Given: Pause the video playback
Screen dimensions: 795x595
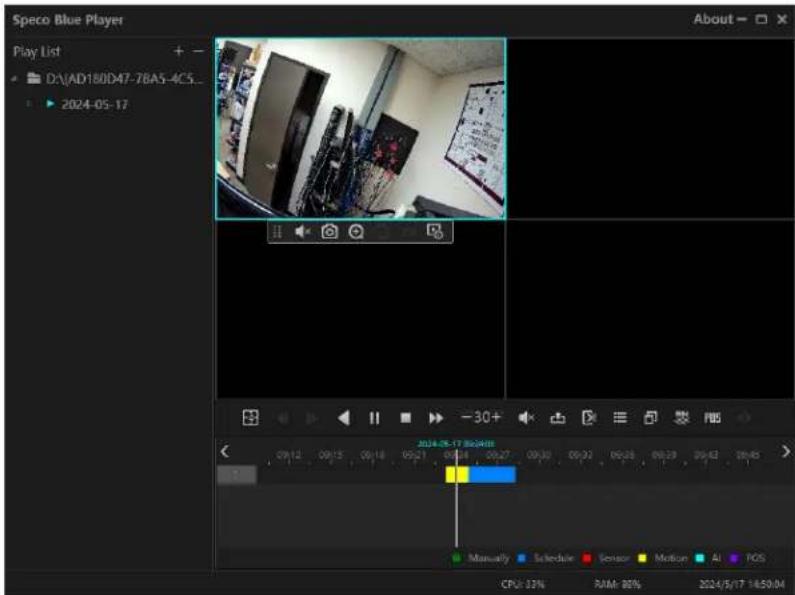Looking at the screenshot, I should click(374, 418).
